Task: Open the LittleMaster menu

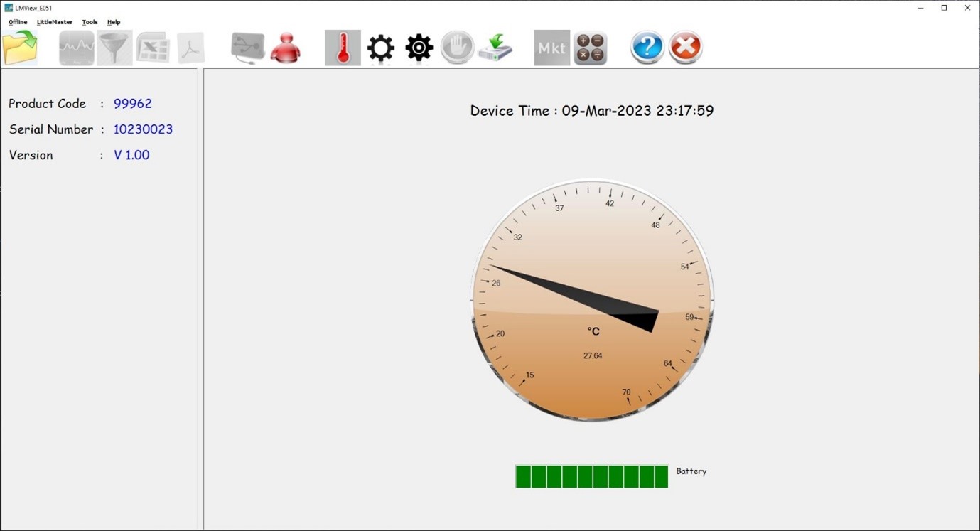Action: pos(53,22)
